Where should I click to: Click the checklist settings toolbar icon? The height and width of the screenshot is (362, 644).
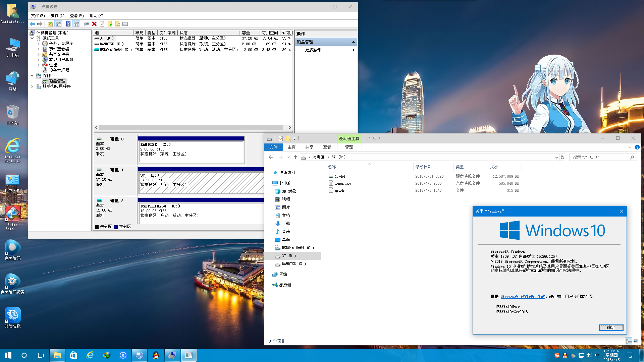125,24
